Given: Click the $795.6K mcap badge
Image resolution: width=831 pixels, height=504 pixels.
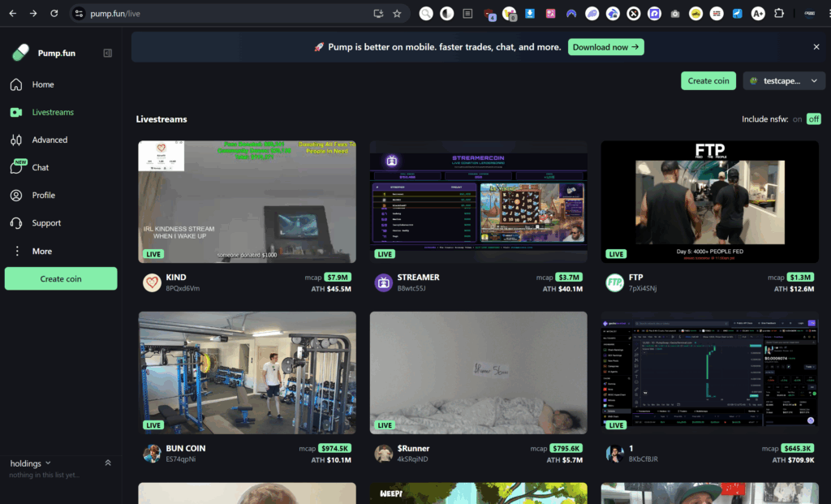Looking at the screenshot, I should coord(566,448).
